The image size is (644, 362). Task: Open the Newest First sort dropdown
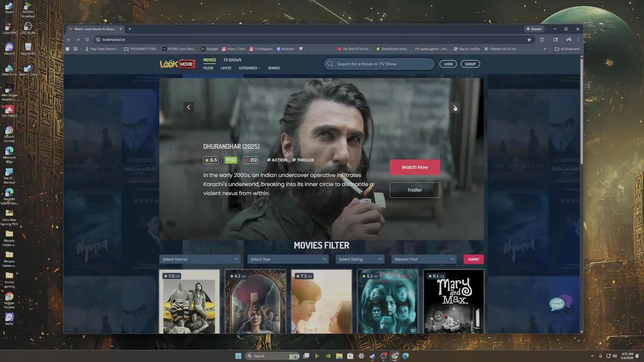[424, 259]
